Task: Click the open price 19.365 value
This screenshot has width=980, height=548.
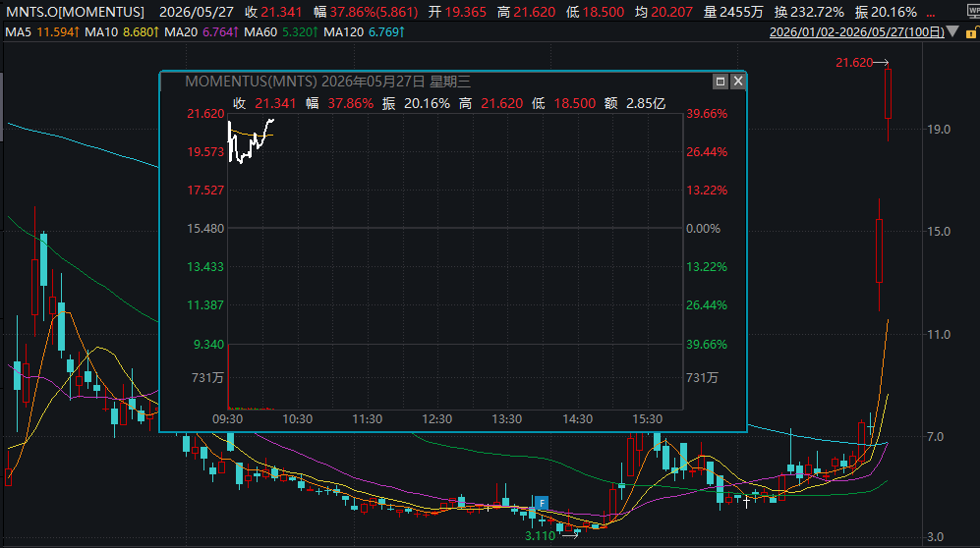Action: click(465, 12)
